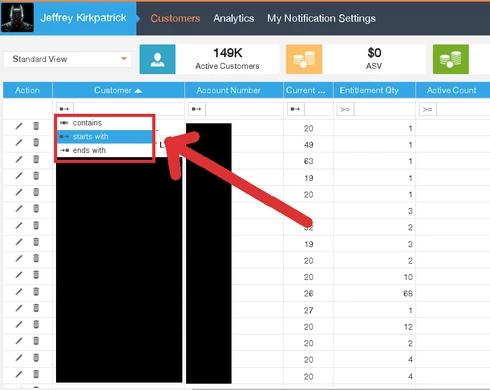The image size is (490, 390).
Task: Delete the row with Entitlement Qty 10
Action: click(x=36, y=275)
